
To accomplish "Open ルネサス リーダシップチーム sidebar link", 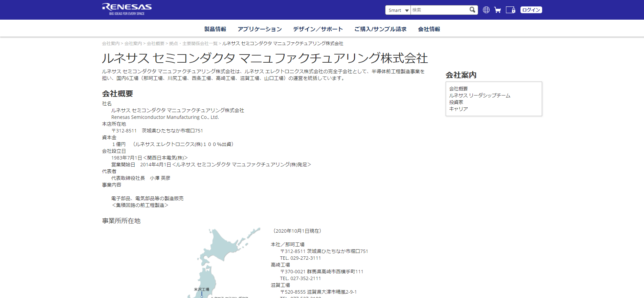I will point(480,95).
